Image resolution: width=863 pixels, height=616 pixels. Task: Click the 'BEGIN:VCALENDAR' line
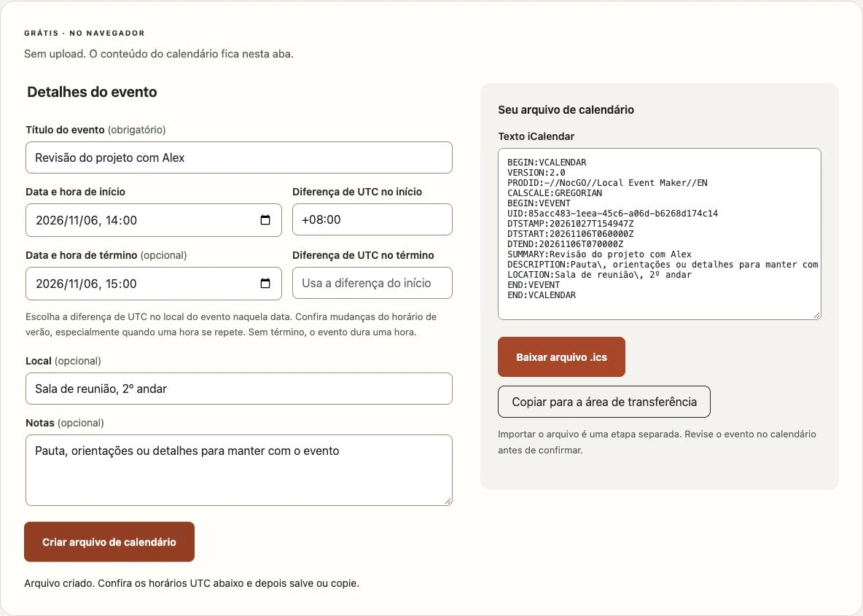point(547,163)
